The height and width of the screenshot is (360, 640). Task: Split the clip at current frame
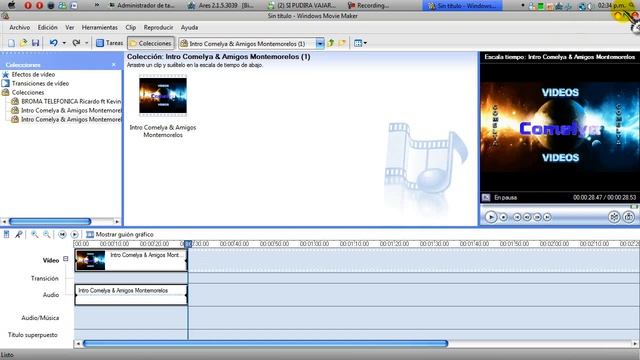click(614, 217)
